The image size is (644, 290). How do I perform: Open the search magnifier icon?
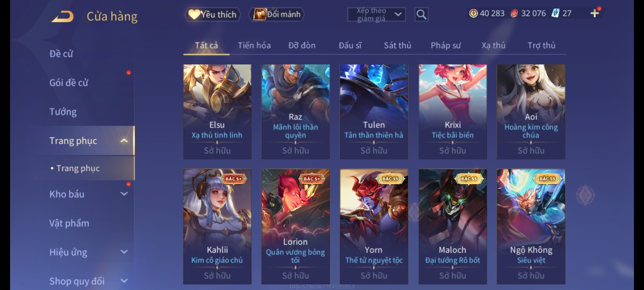(x=421, y=15)
